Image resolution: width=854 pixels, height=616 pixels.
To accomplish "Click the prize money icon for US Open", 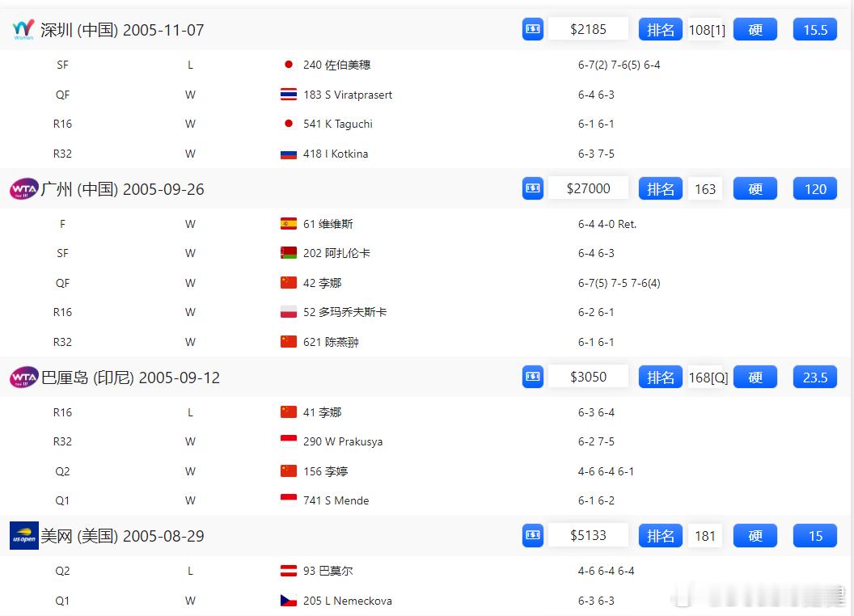I will pyautogui.click(x=533, y=535).
